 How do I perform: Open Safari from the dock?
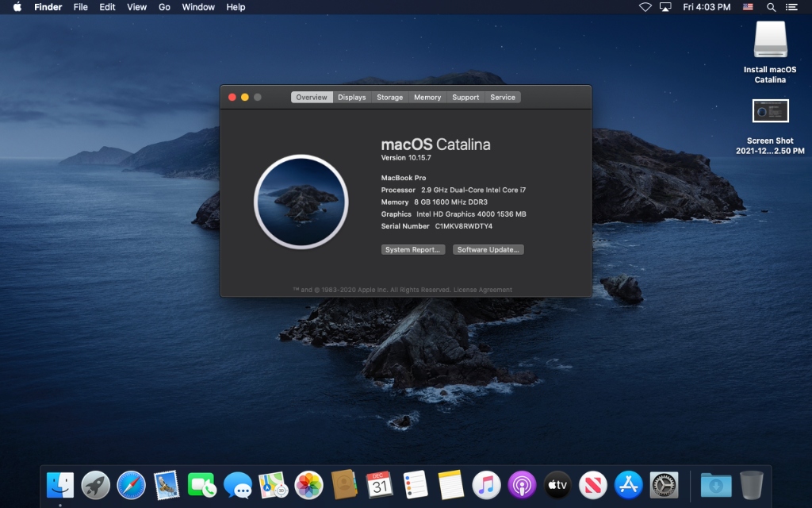tap(131, 484)
